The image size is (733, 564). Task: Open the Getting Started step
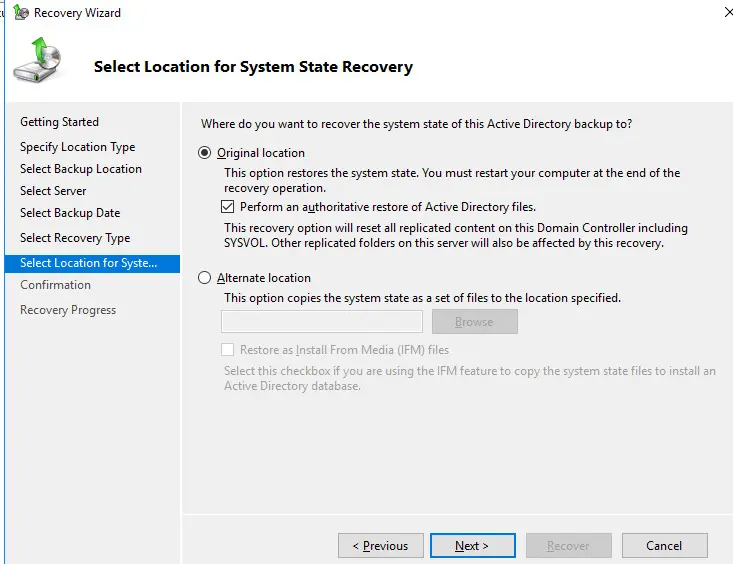point(59,122)
